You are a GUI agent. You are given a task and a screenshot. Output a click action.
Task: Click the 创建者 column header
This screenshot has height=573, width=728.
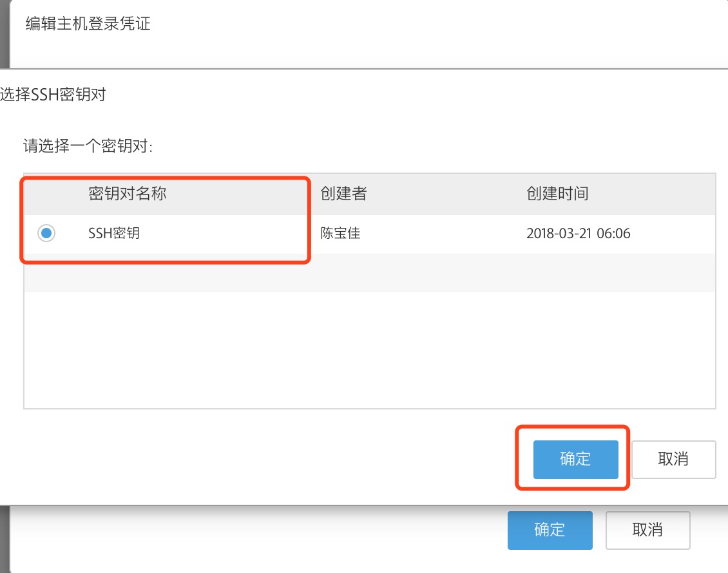point(343,194)
